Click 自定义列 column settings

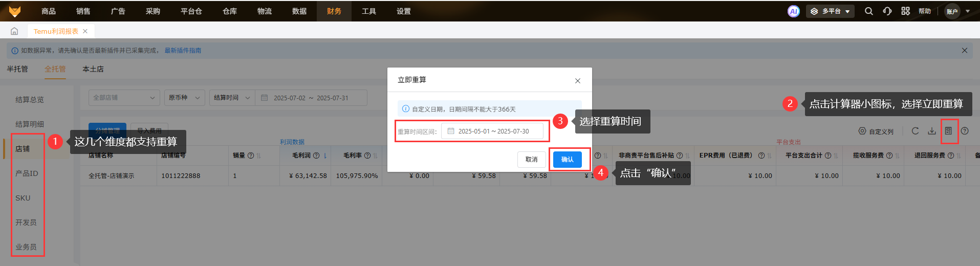click(876, 131)
